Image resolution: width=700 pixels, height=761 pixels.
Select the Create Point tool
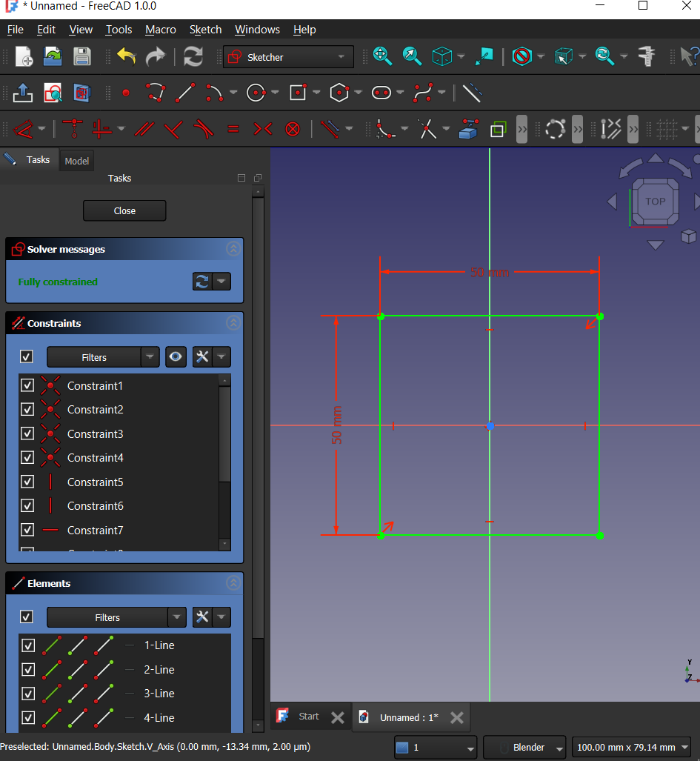(125, 93)
